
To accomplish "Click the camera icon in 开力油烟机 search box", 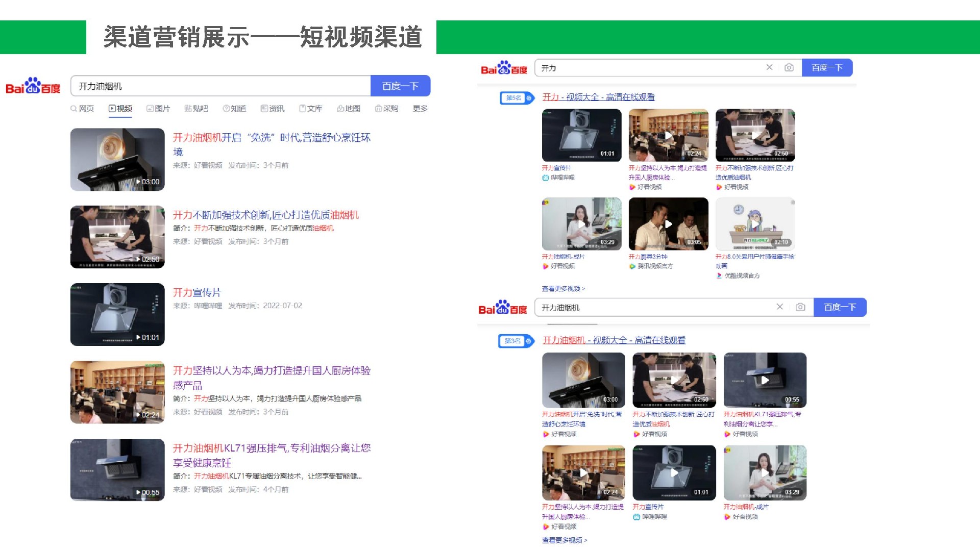I will pyautogui.click(x=800, y=307).
